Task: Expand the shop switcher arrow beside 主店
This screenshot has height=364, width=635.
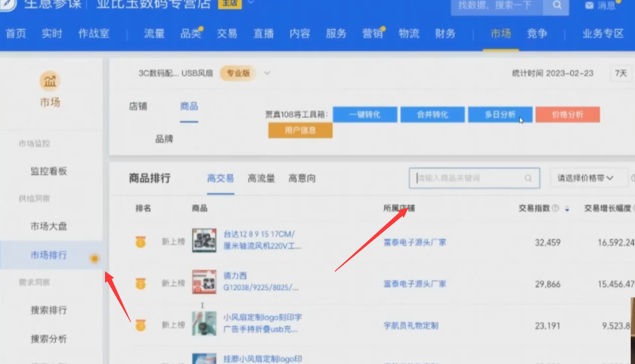Action: click(x=250, y=4)
